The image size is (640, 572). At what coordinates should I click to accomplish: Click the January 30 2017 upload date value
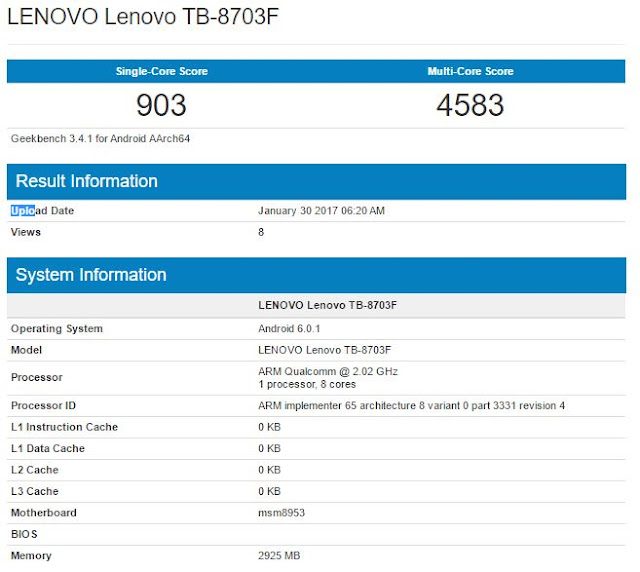[x=321, y=211]
